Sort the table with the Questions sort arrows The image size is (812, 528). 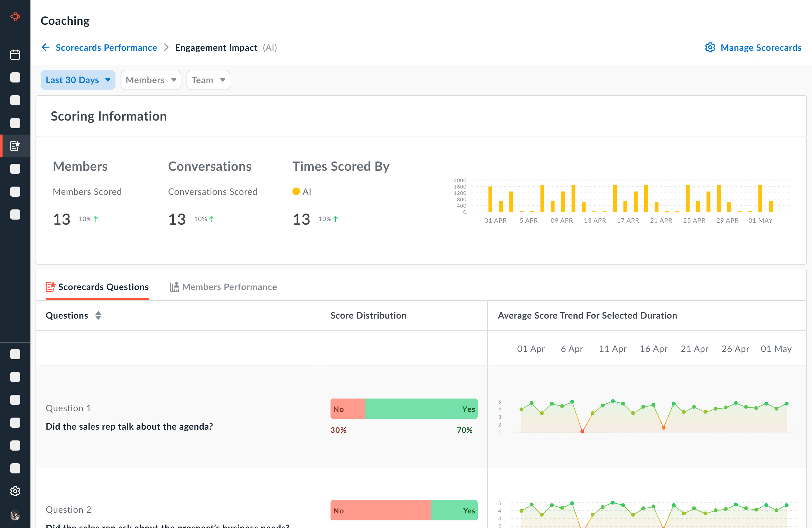(x=98, y=315)
